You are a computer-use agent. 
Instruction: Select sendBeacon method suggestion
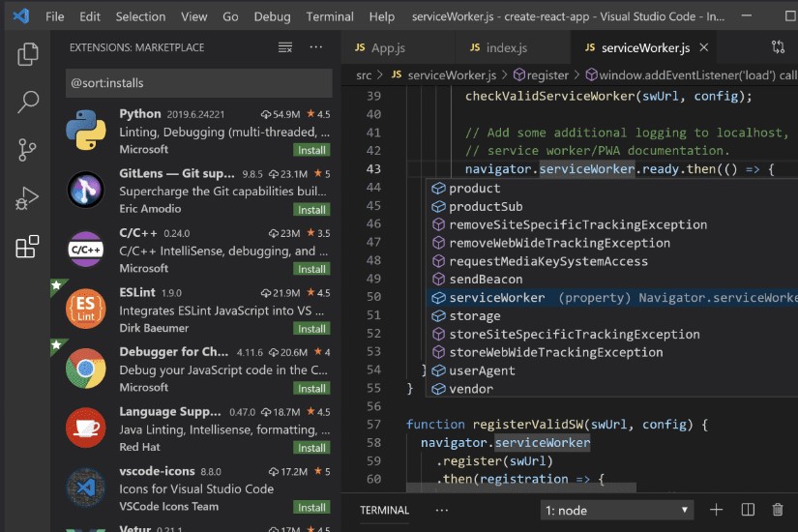pos(610,280)
